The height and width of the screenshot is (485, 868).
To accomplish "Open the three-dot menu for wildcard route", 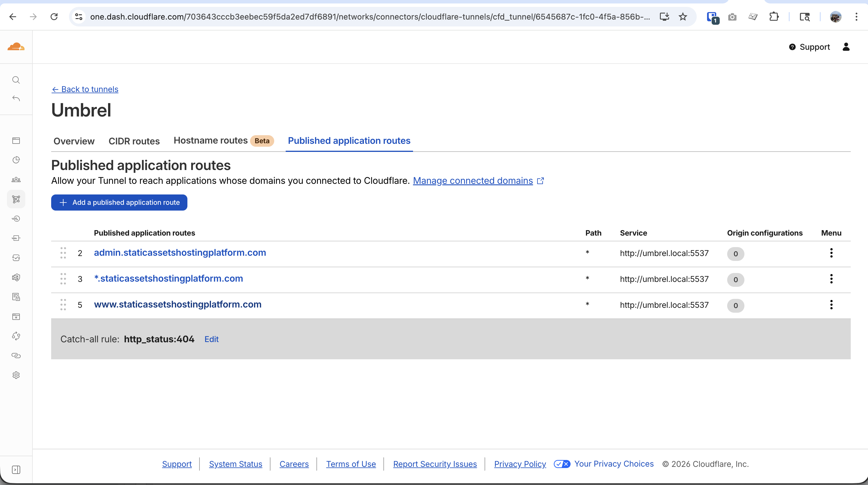I will tap(831, 279).
